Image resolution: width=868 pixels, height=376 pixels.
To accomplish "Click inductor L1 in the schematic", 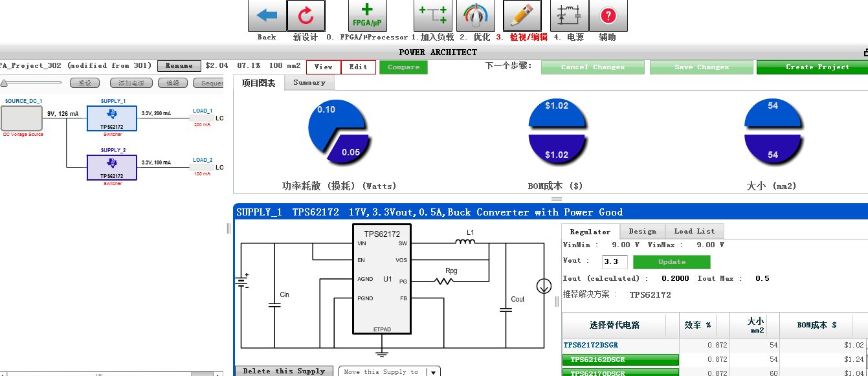I will [x=465, y=243].
